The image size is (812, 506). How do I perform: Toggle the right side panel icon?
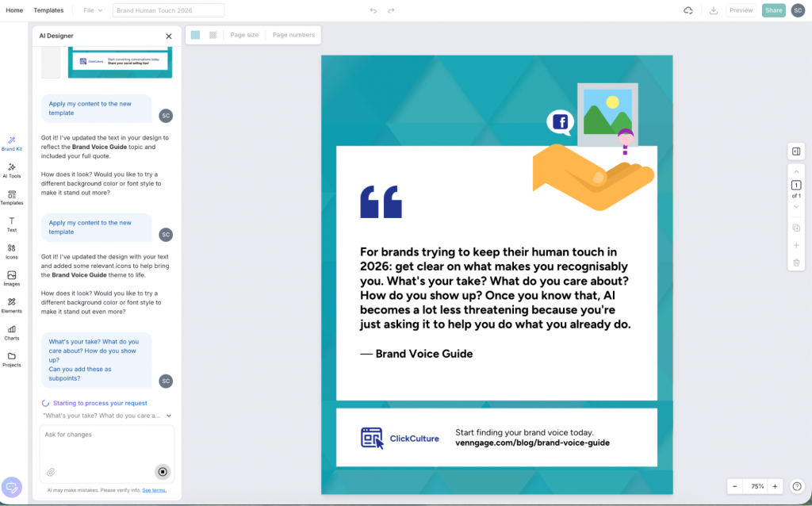(796, 151)
